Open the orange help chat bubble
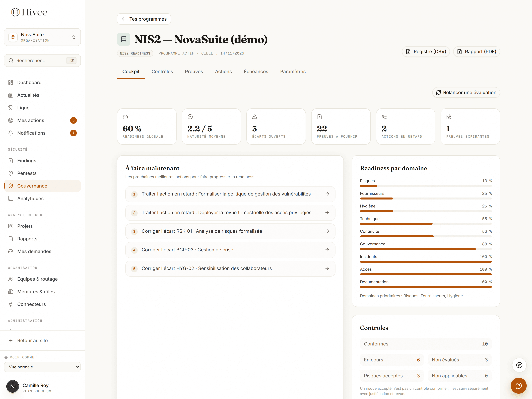 (519, 386)
